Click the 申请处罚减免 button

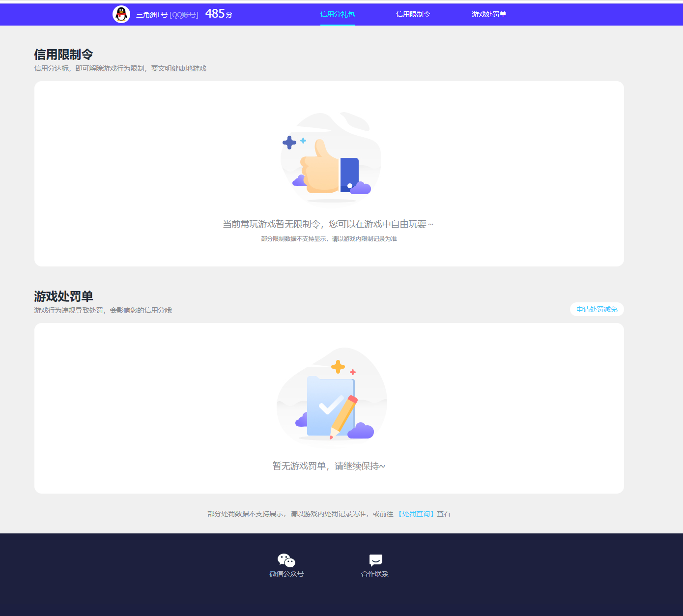[x=597, y=309]
